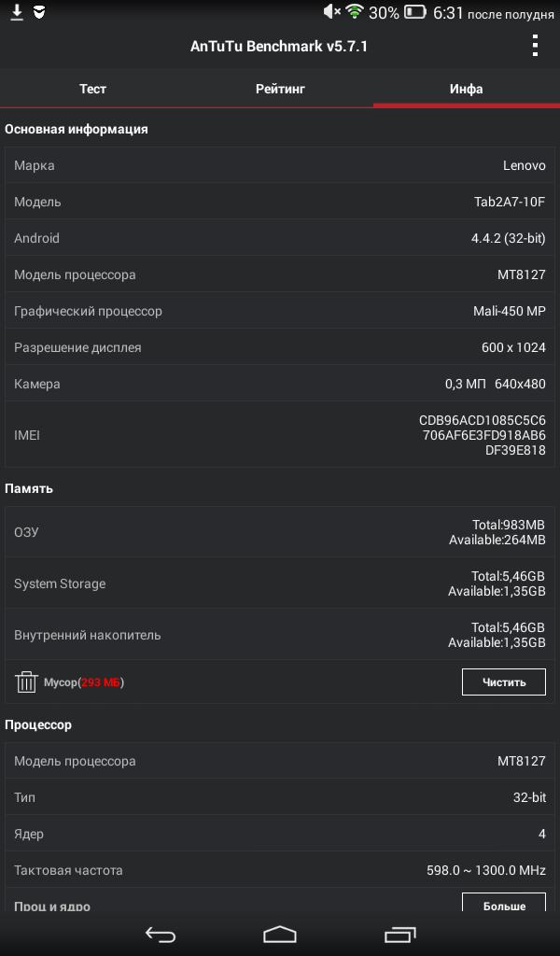560x956 pixels.
Task: Open recent apps with the overview button
Action: pos(399,935)
